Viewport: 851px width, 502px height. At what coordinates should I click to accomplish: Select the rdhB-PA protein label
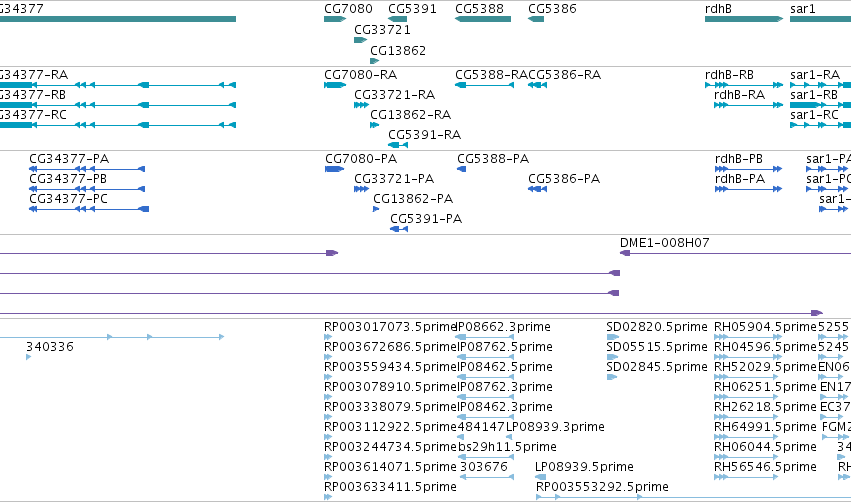coord(740,179)
